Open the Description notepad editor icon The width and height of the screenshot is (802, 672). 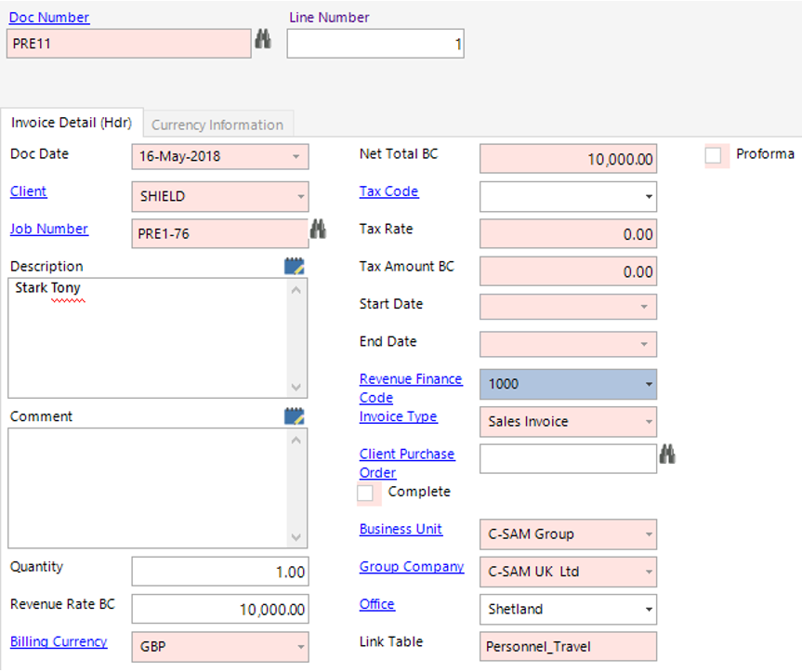294,266
